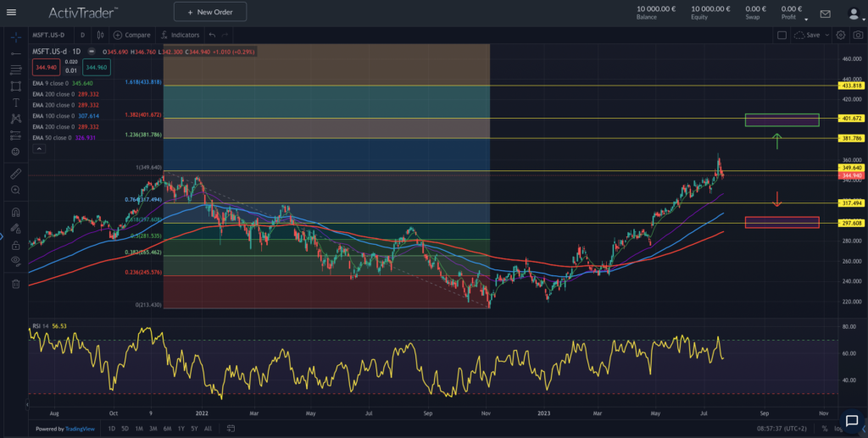
Task: Open the Save layout dropdown arrow
Action: click(x=827, y=35)
